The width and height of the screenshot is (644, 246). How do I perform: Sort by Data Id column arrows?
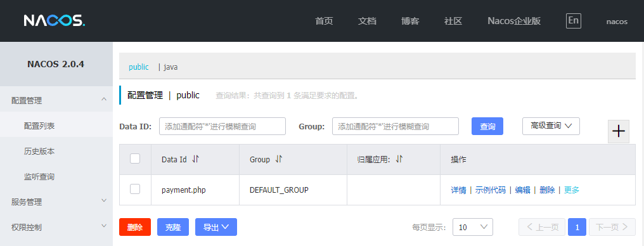coord(195,159)
